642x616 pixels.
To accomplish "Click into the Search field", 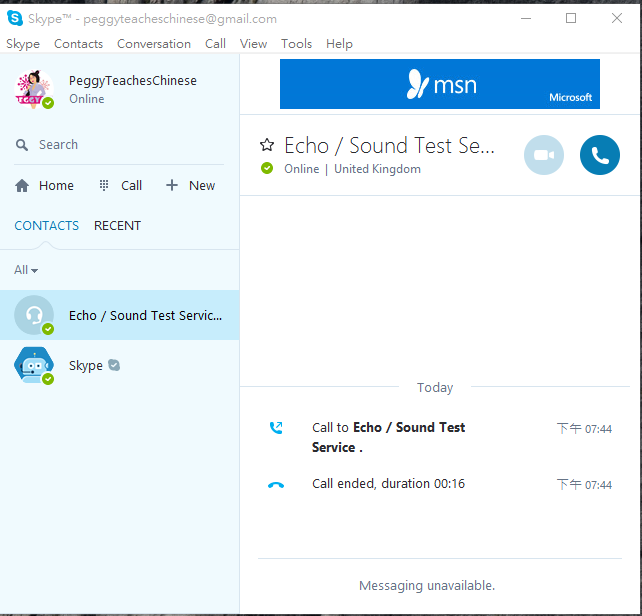I will pos(119,145).
